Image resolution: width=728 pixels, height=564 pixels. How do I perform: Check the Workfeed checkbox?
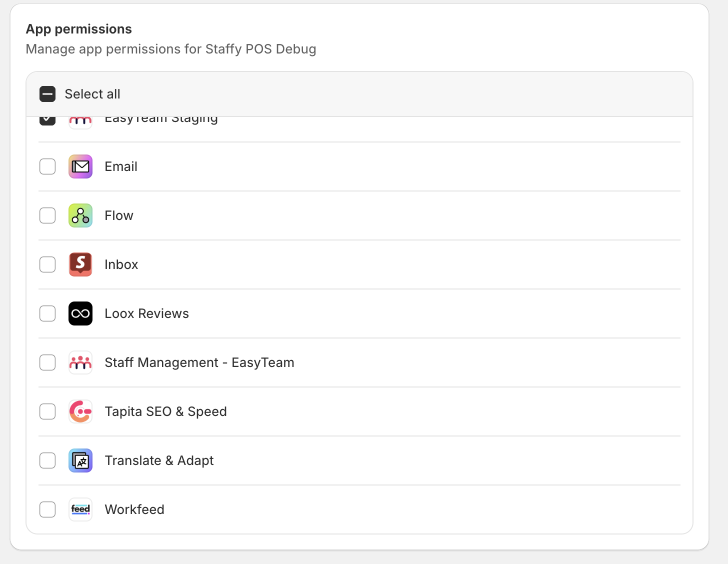pyautogui.click(x=47, y=509)
